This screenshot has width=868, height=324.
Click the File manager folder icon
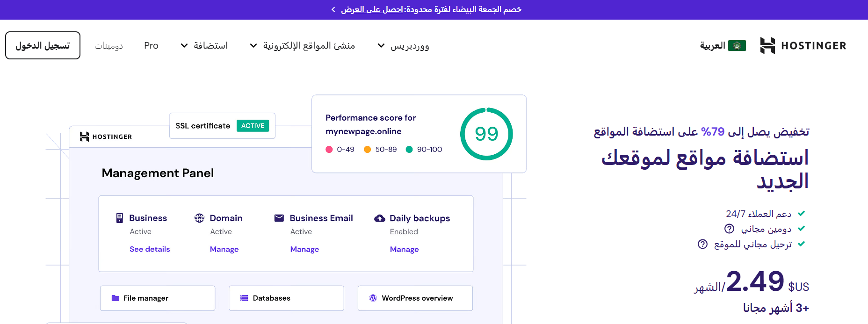coord(116,298)
